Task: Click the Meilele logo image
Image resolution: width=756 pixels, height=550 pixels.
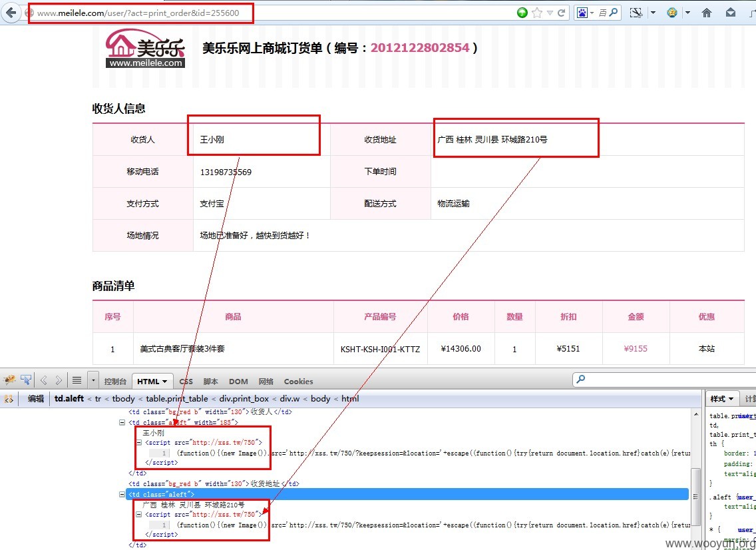Action: (x=145, y=48)
